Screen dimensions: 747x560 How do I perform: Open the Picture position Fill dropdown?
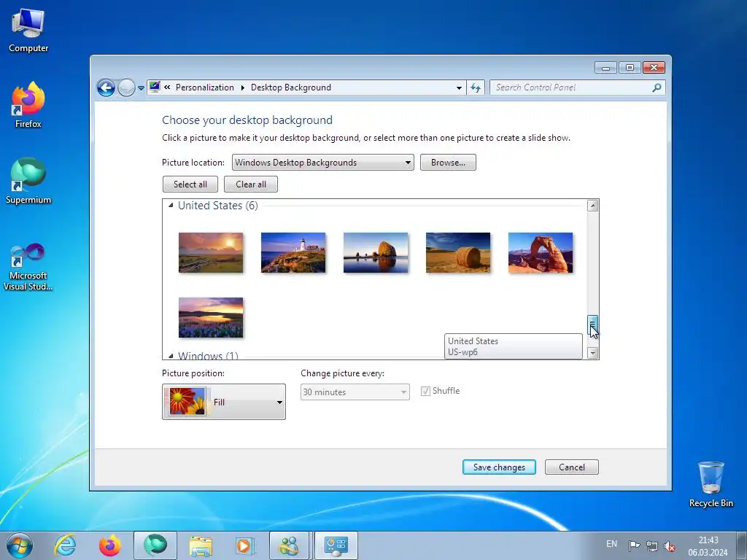(224, 402)
